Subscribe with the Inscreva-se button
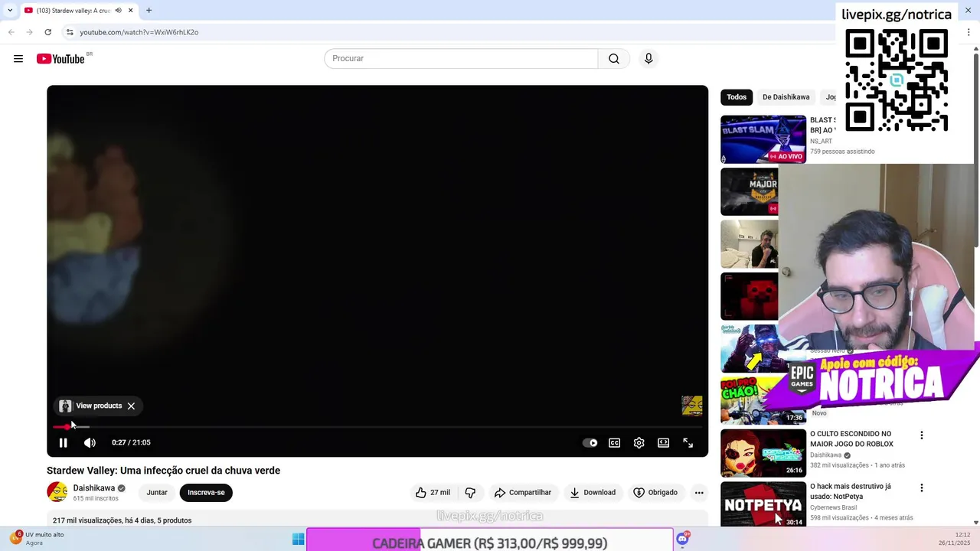 (206, 492)
